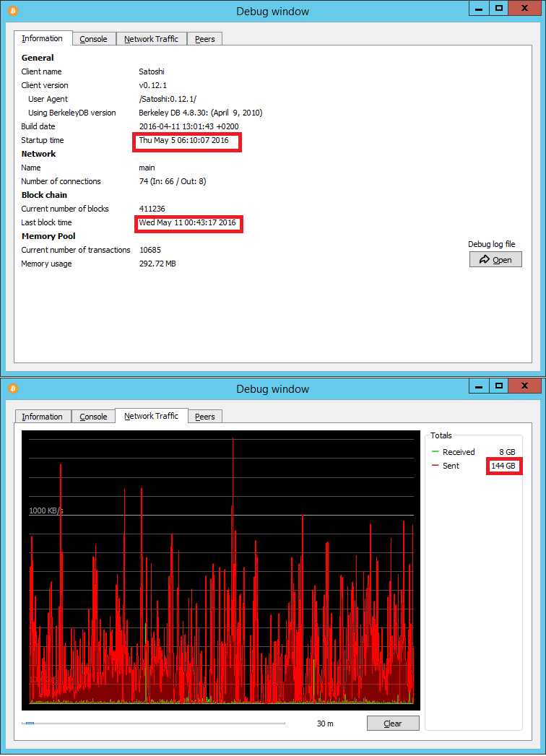The height and width of the screenshot is (756, 546).
Task: Select the network name main
Action: [x=147, y=168]
